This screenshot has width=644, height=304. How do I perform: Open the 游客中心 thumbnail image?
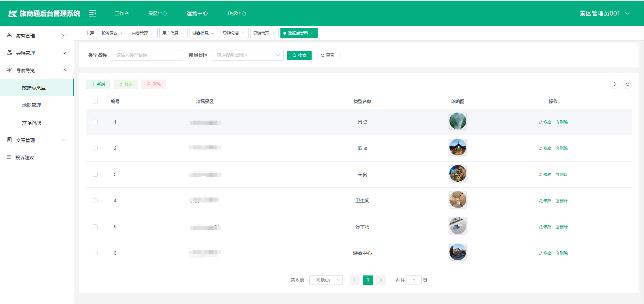point(458,252)
